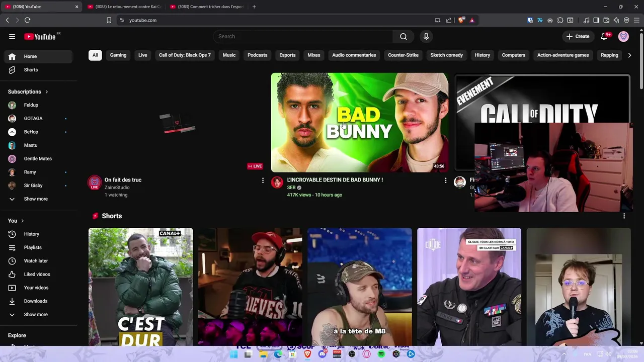
Task: Bookmark this page icon
Action: [x=109, y=20]
